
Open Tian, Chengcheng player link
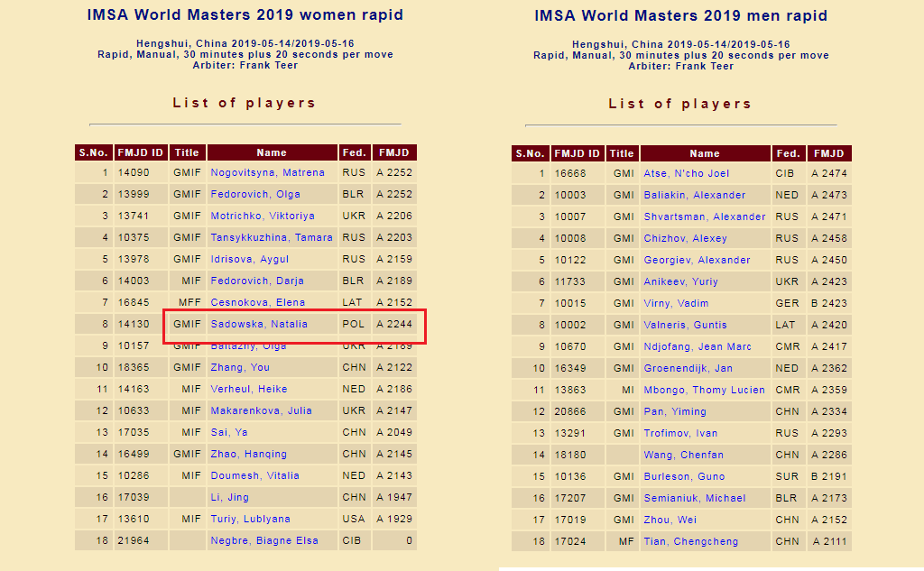point(690,541)
